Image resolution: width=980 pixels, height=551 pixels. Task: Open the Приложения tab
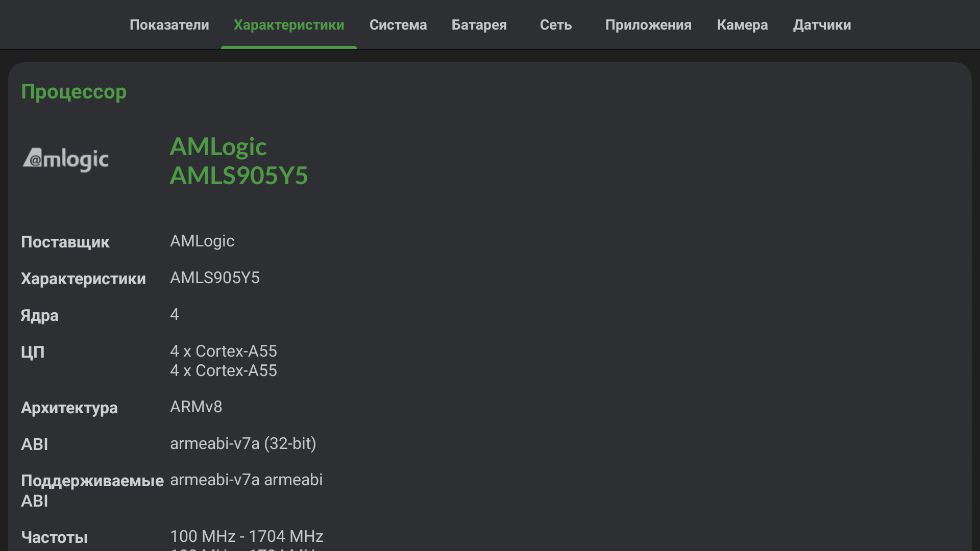[648, 25]
